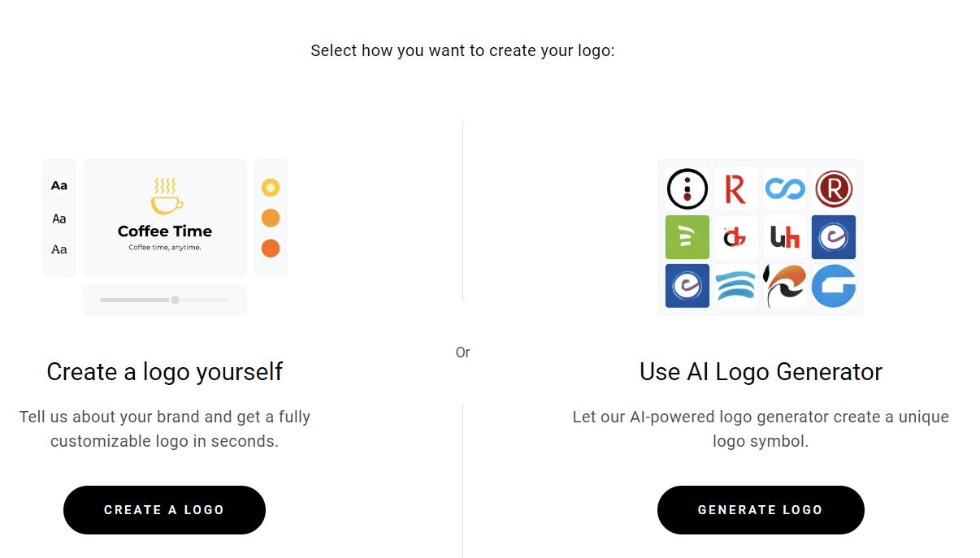Image resolution: width=980 pixels, height=558 pixels.
Task: Click the Coffee Time logo preview
Action: point(164,218)
